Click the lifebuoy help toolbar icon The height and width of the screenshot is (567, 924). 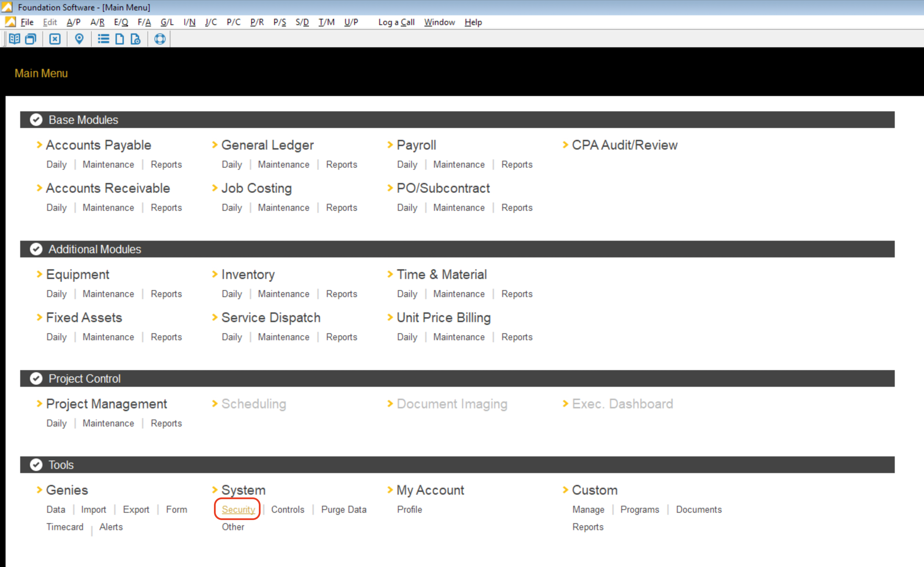[160, 39]
